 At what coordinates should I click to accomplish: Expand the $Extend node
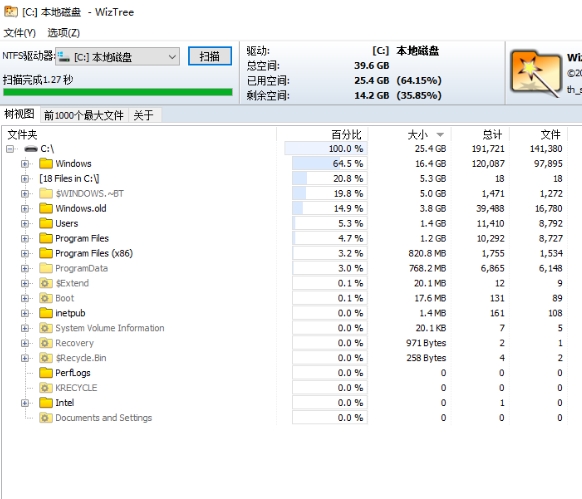tap(25, 283)
